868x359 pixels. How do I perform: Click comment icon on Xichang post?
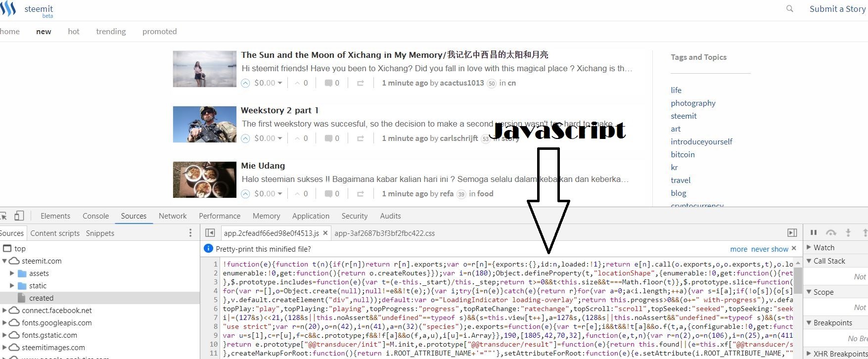pyautogui.click(x=328, y=83)
